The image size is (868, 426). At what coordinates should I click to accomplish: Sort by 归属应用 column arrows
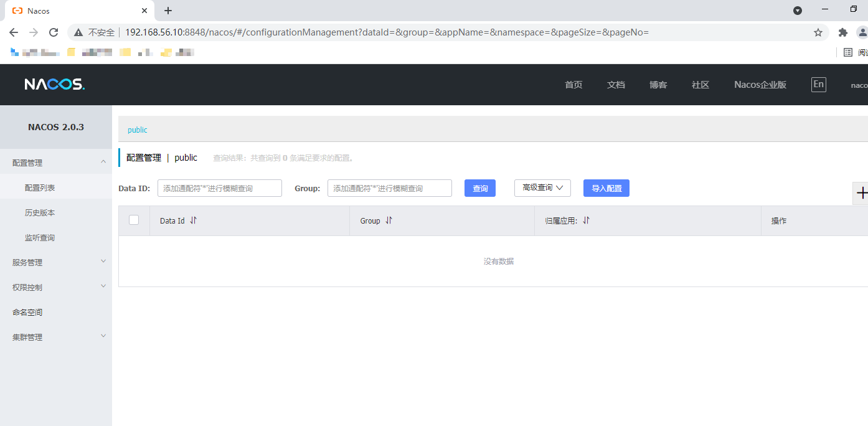(584, 220)
